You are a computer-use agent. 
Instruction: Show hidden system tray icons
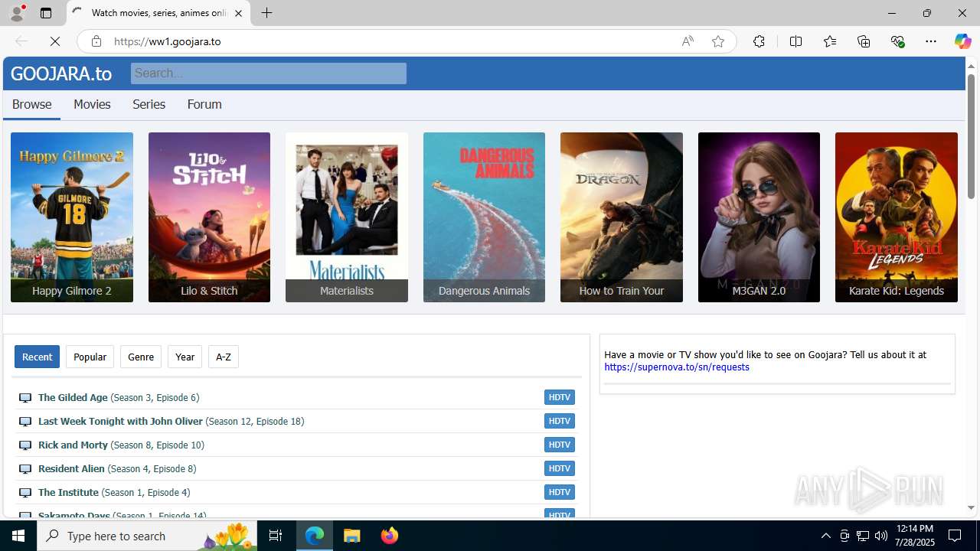tap(825, 536)
